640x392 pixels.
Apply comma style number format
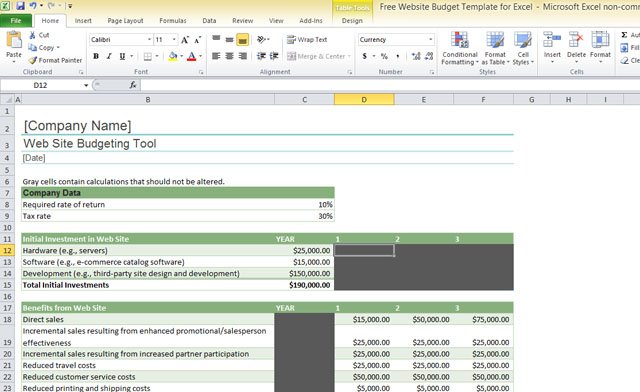(398, 56)
